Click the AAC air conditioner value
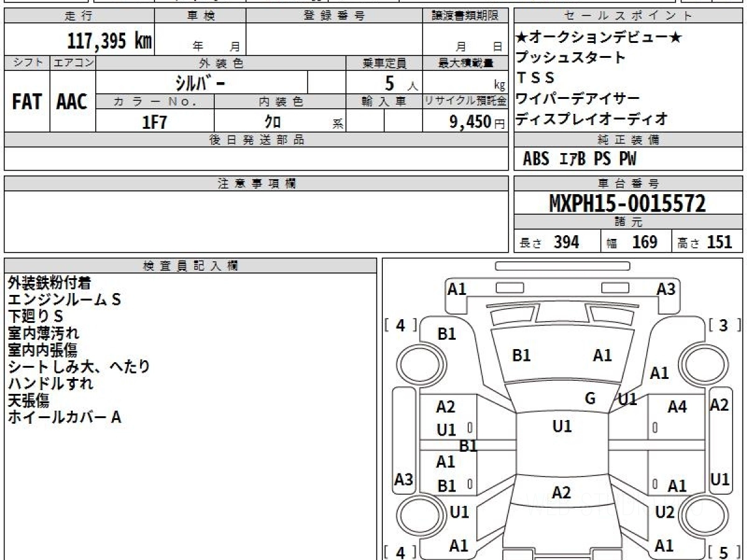The image size is (747, 560). [x=72, y=102]
